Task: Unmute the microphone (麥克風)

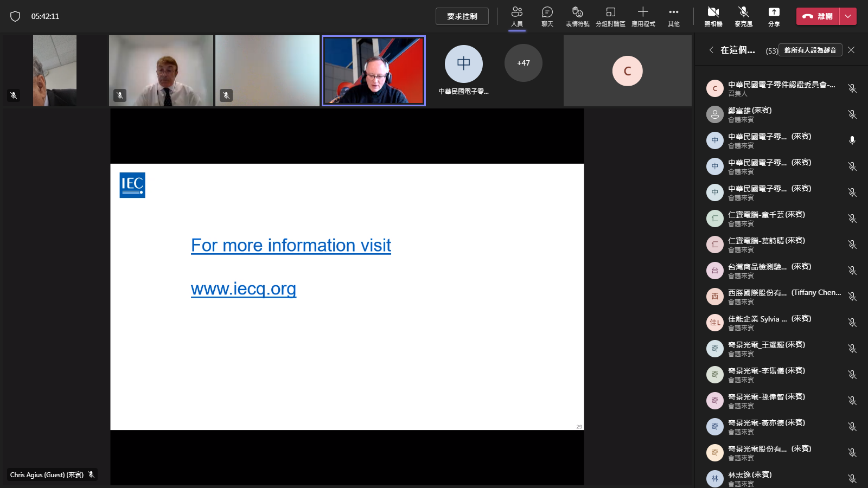Action: [744, 16]
